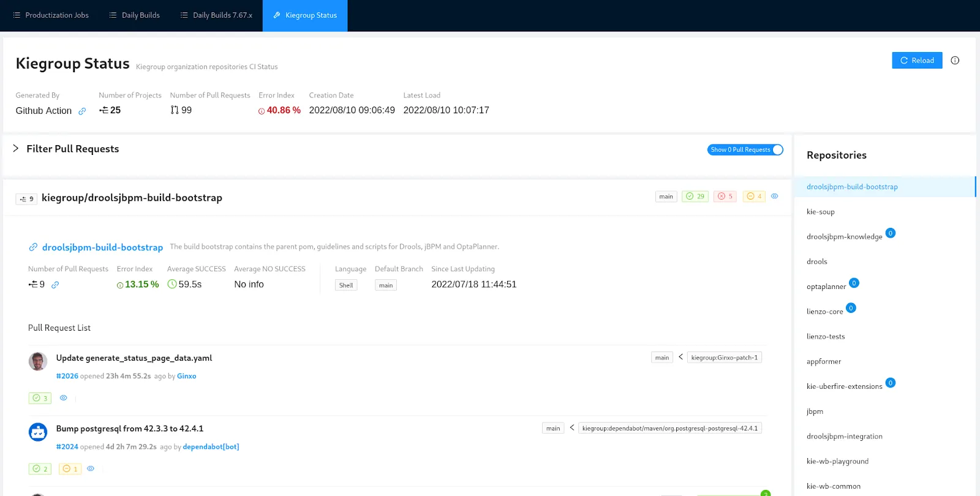The height and width of the screenshot is (496, 980).
Task: Select the Kiegroup Status tab
Action: (305, 15)
